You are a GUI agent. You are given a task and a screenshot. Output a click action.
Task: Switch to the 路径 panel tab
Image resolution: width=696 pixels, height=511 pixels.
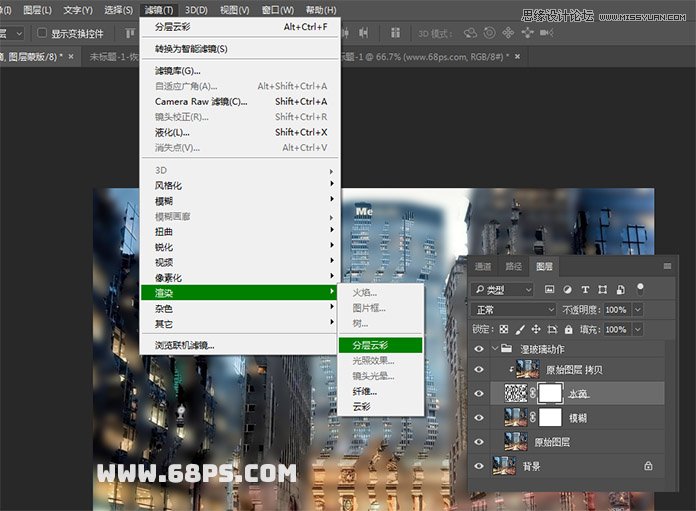514,266
